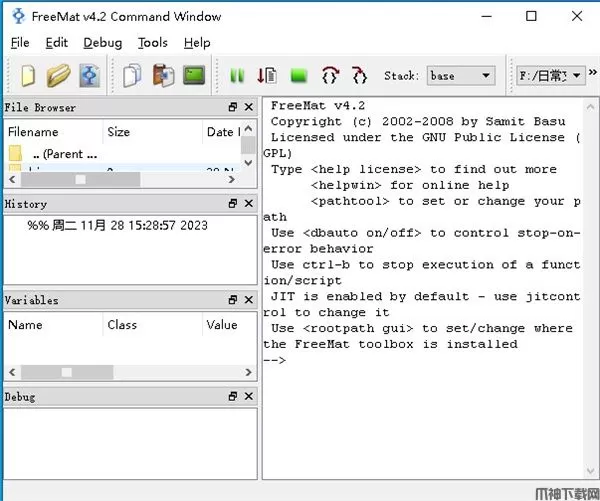Sort files by Filename column header
Screen dimensions: 600x501
pos(53,132)
